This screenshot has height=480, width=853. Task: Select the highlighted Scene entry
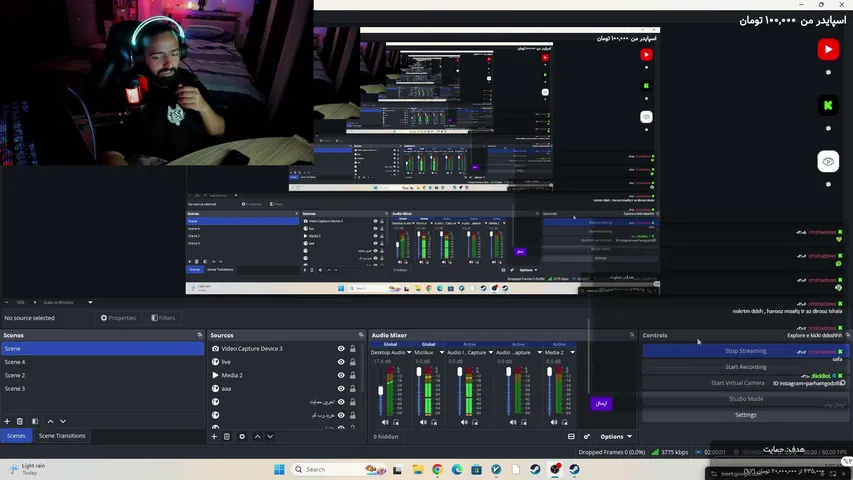102,348
